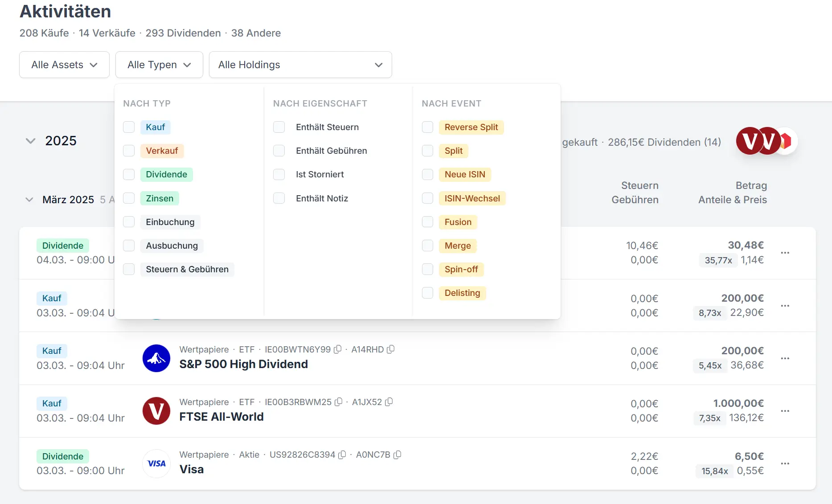Check the Kauf type filter
Viewport: 832px width, 504px height.
point(129,127)
